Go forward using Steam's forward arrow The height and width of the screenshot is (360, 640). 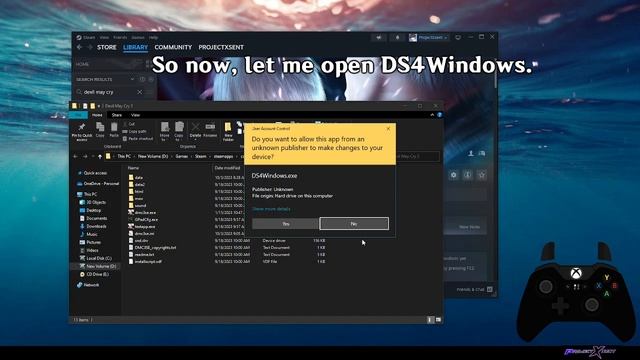[89, 47]
